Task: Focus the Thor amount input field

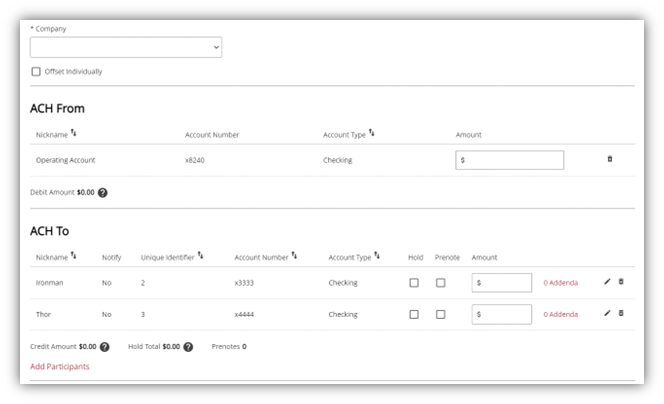Action: [502, 314]
